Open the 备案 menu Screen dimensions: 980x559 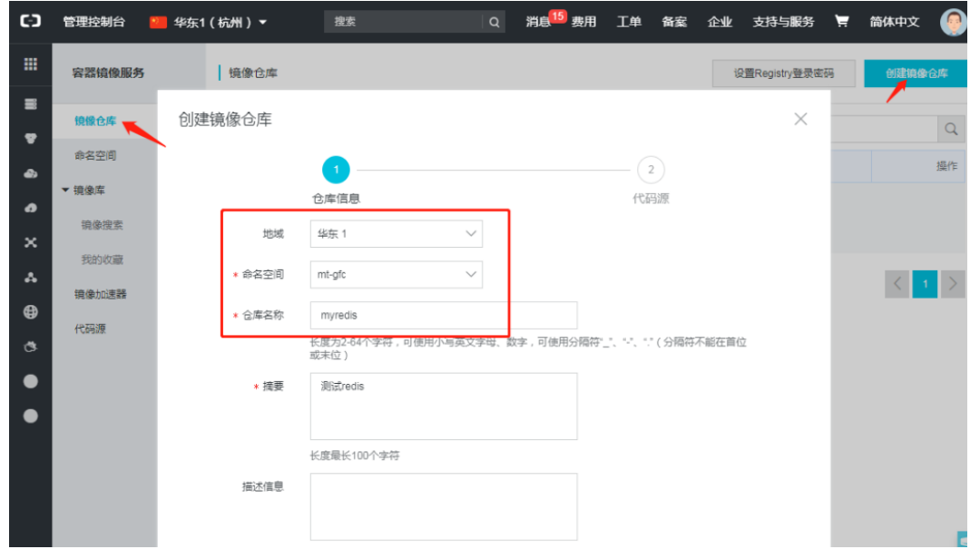674,22
